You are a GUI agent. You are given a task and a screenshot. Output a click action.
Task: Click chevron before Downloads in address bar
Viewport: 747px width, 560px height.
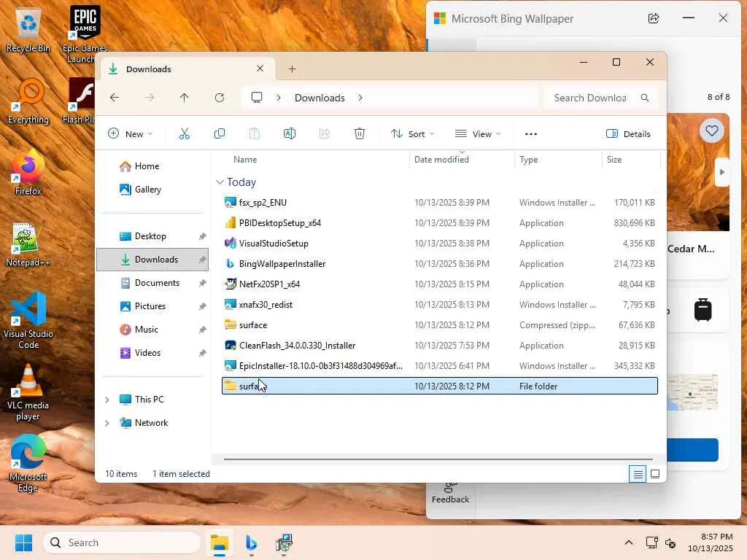(279, 98)
